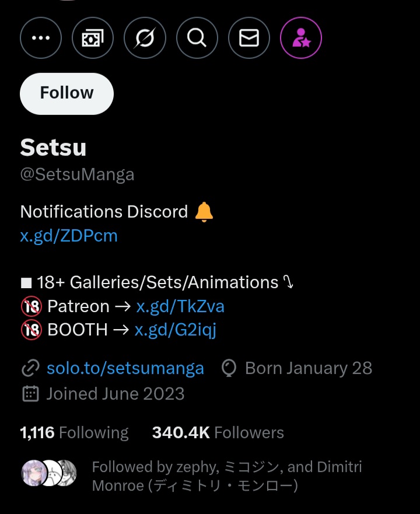Visit the solo.to/setsumanga website link
The height and width of the screenshot is (514, 420).
(125, 368)
